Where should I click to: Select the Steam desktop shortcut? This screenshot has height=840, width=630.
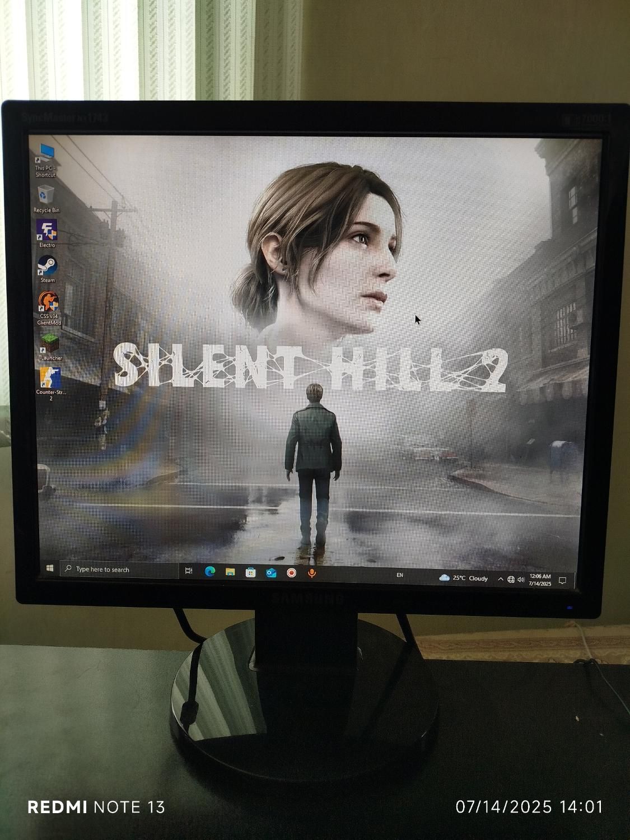(x=48, y=269)
